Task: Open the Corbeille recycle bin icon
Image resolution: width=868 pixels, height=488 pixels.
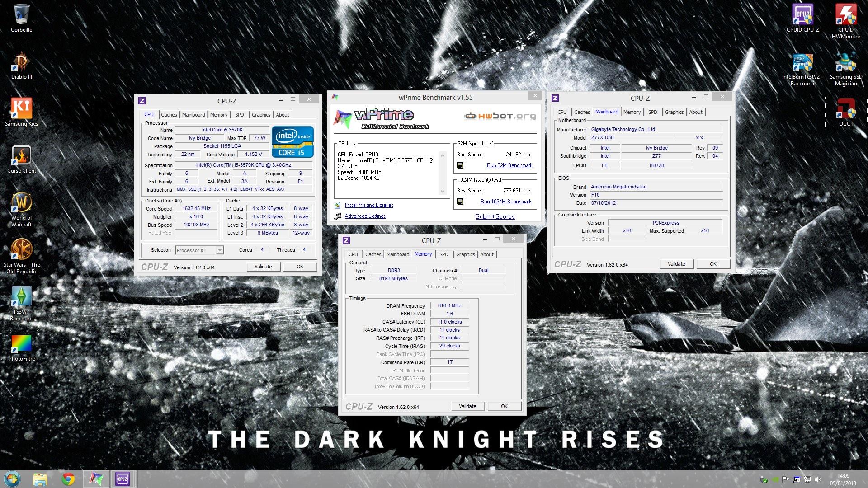Action: pyautogui.click(x=21, y=18)
